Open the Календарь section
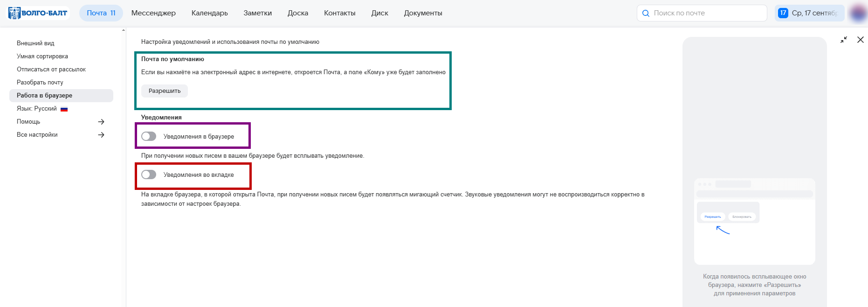 (209, 13)
